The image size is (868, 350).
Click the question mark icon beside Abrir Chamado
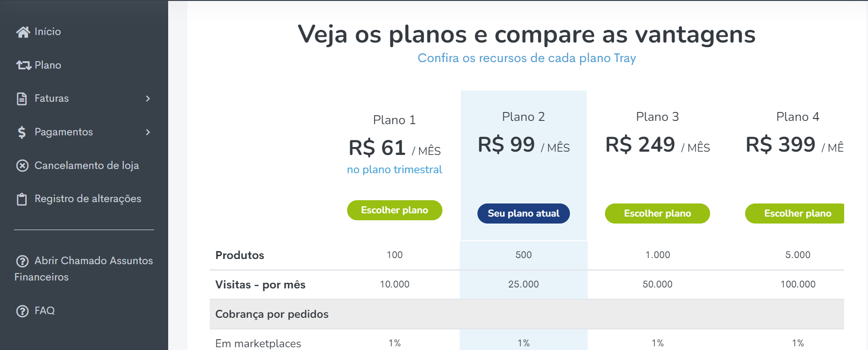(x=22, y=261)
